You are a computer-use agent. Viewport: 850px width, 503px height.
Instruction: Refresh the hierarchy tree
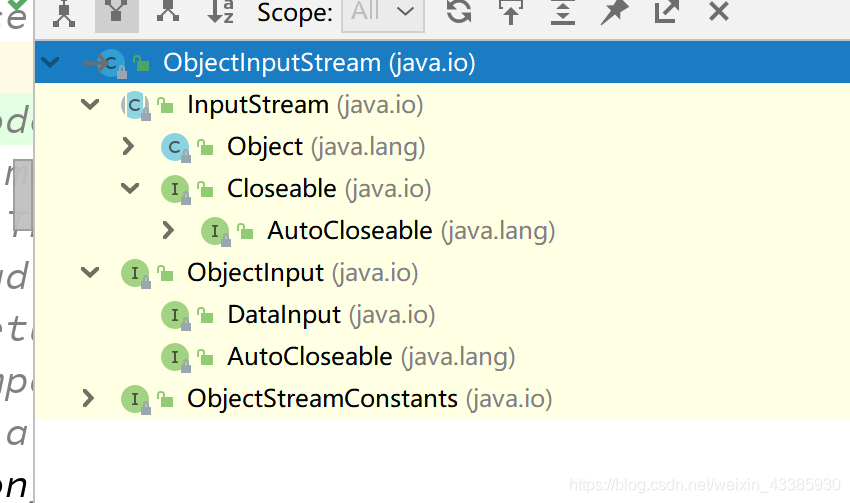459,12
